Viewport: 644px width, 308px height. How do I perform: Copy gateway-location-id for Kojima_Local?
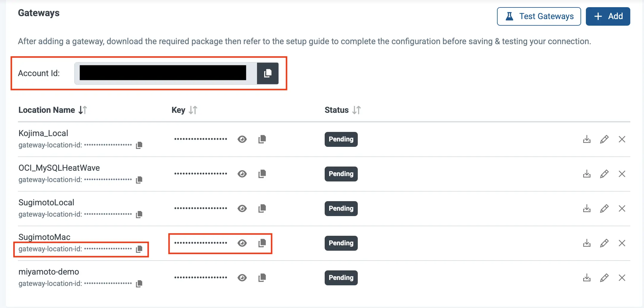(x=139, y=145)
